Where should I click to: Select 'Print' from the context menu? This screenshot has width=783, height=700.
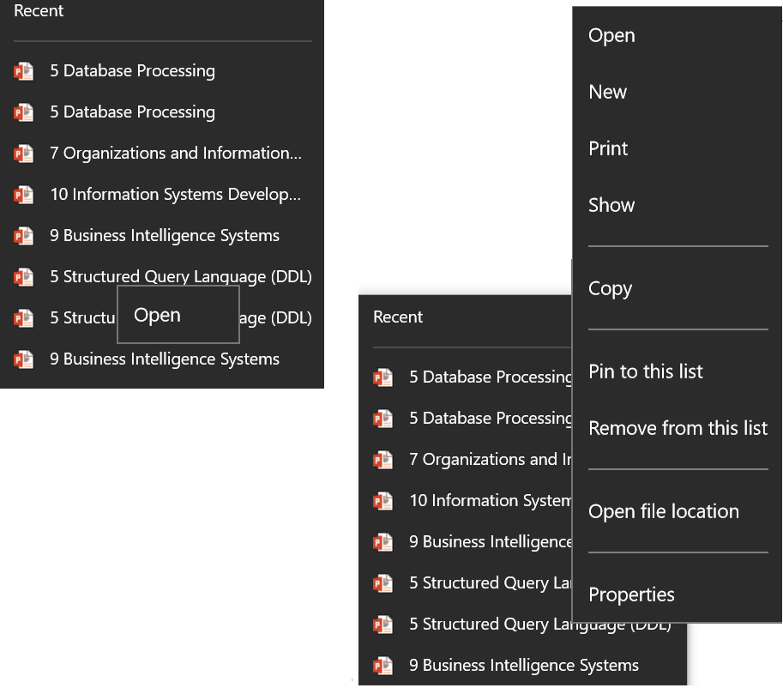pos(607,148)
